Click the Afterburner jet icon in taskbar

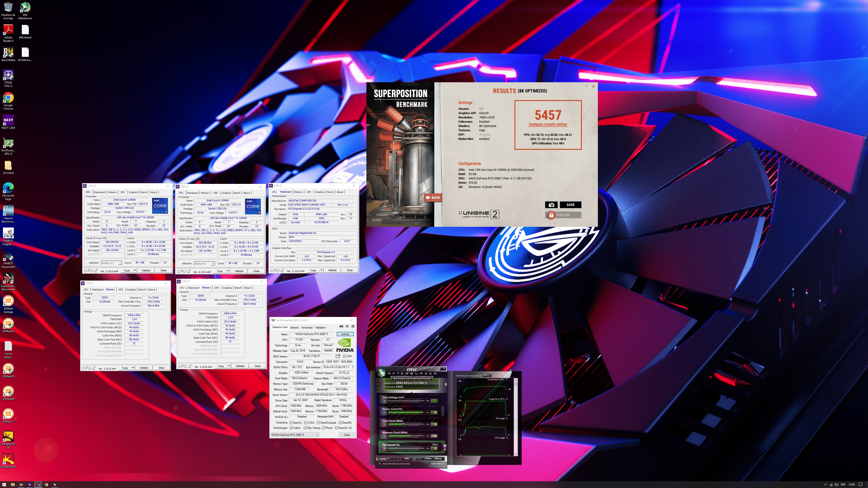pyautogui.click(x=54, y=485)
